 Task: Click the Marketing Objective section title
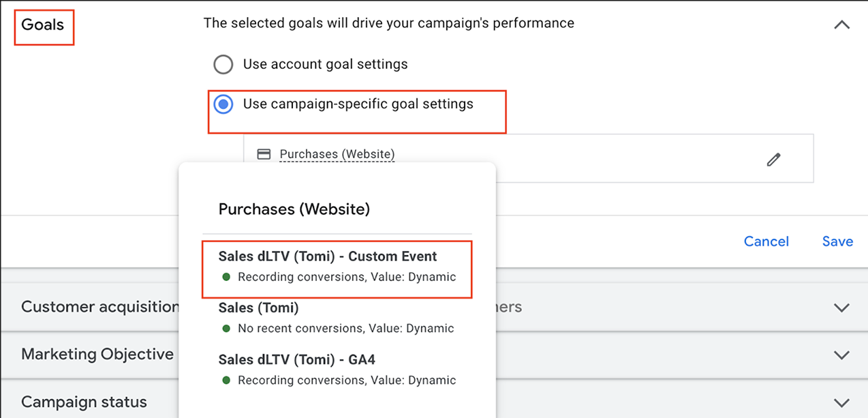(97, 355)
